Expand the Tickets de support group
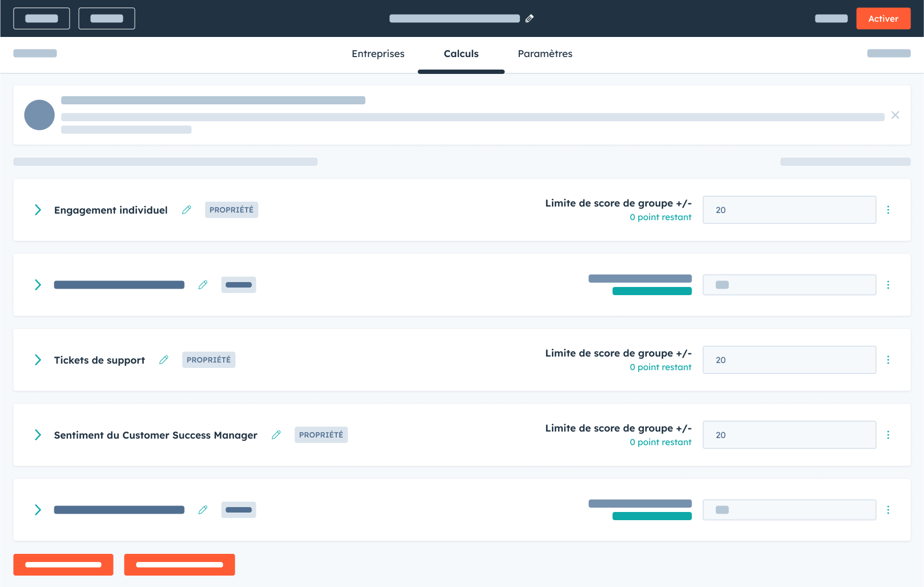924x587 pixels. tap(38, 360)
